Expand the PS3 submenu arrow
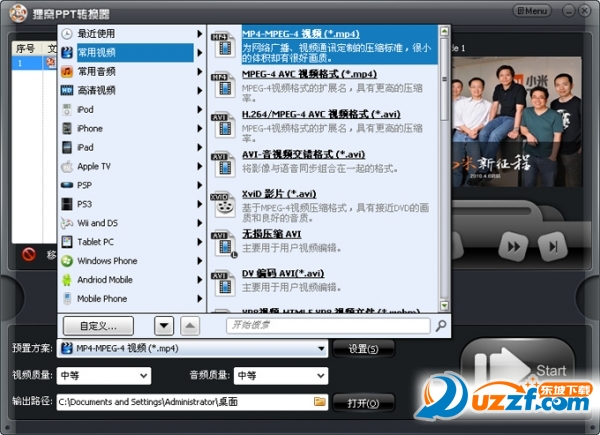 click(x=199, y=204)
